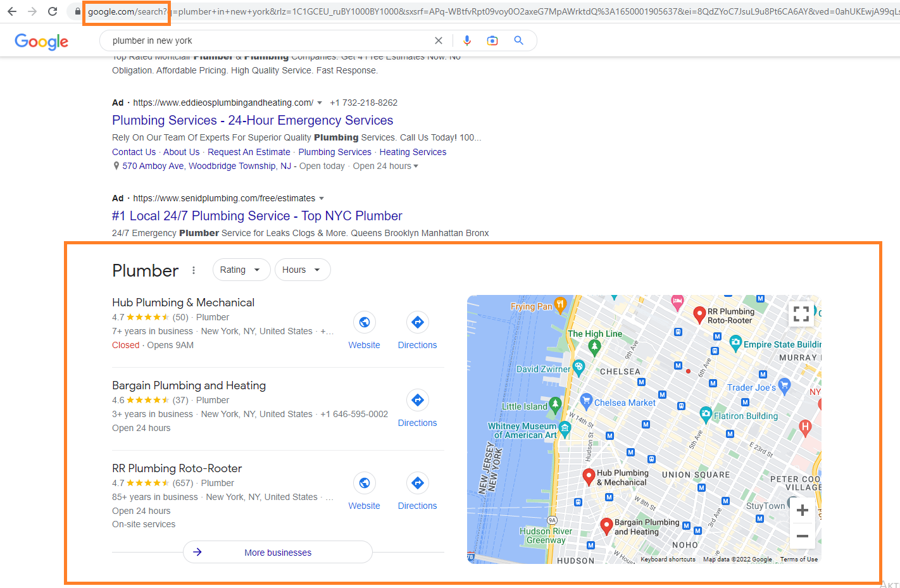Zoom out the map with minus button

(x=803, y=536)
